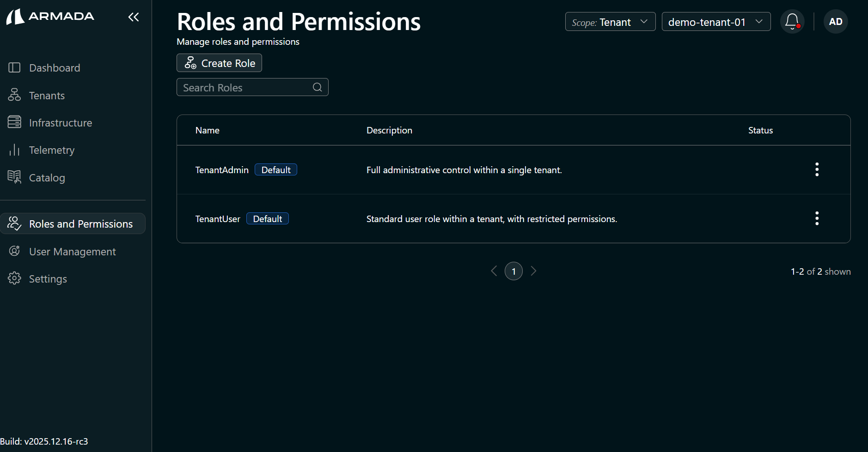Open the Dashboard via its sidebar icon
The height and width of the screenshot is (452, 868).
pyautogui.click(x=14, y=67)
